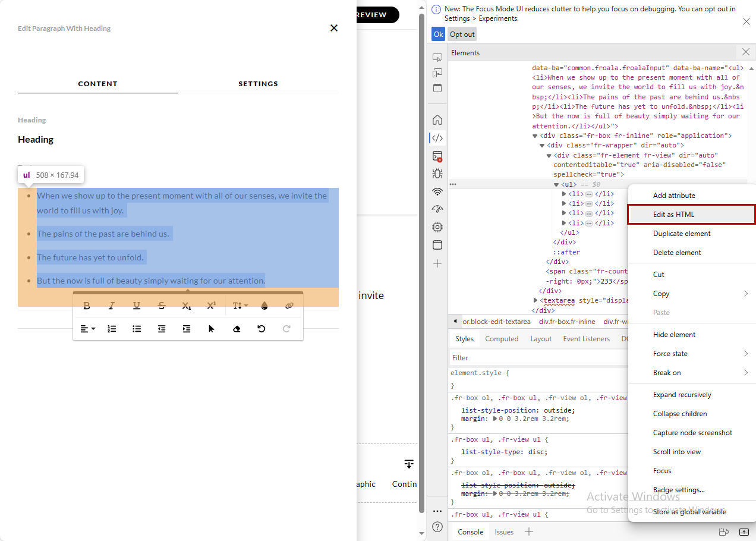Toggle the unordered bullet list button

tap(137, 329)
